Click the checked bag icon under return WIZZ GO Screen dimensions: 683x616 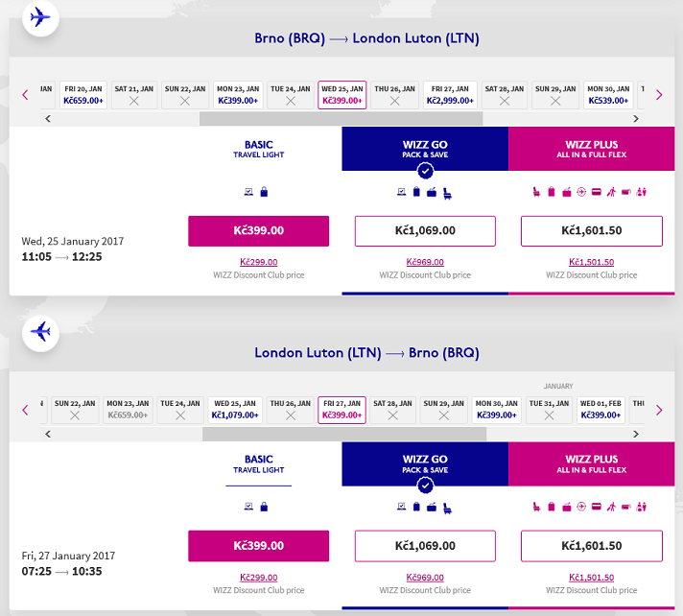pos(433,506)
